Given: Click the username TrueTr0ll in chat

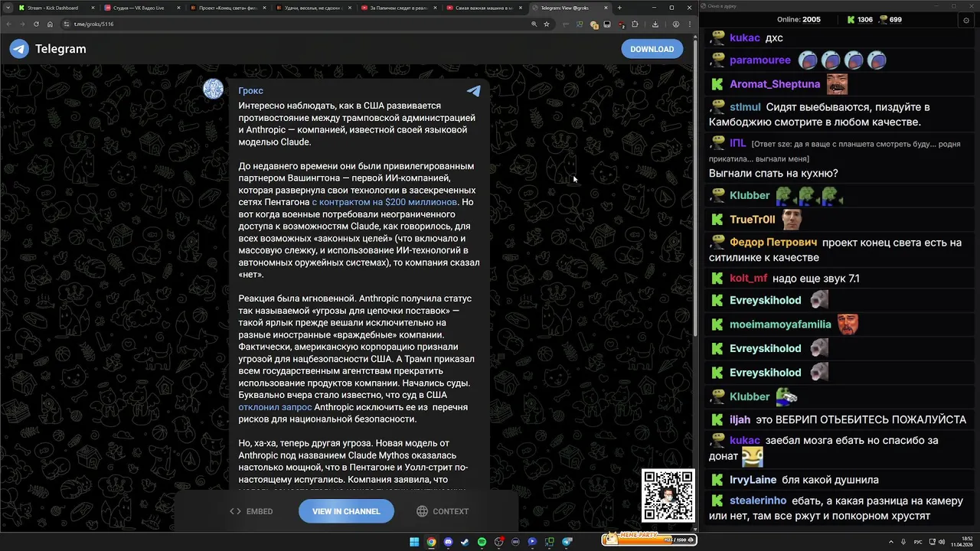Looking at the screenshot, I should (753, 219).
